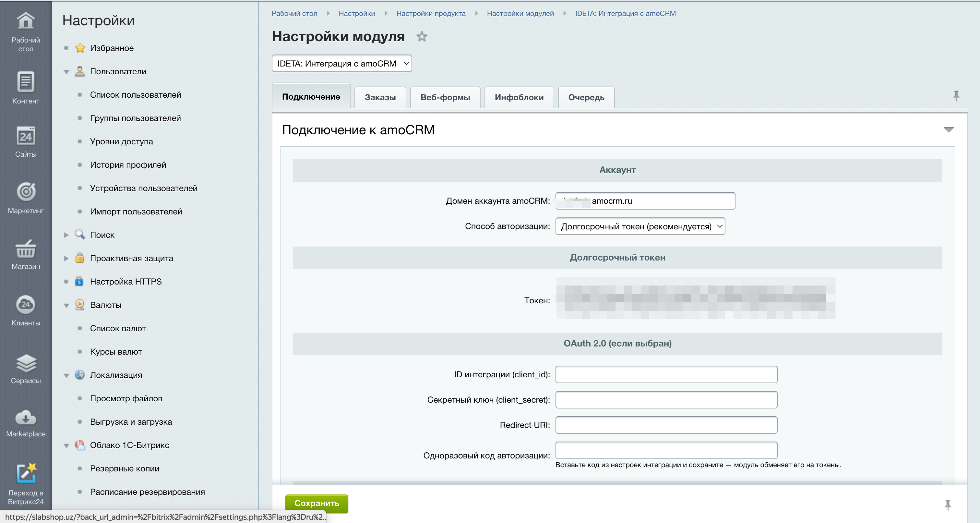Pin the tab bar with top pin icon
Image resolution: width=980 pixels, height=523 pixels.
coord(956,95)
